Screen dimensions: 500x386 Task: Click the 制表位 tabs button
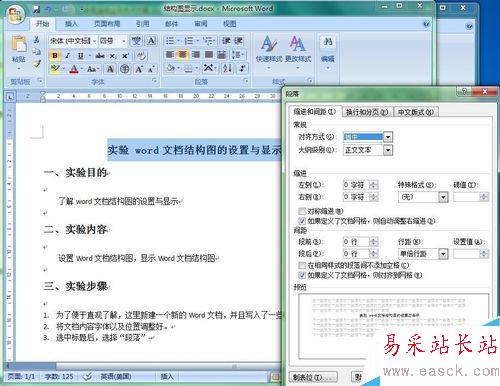(x=313, y=377)
